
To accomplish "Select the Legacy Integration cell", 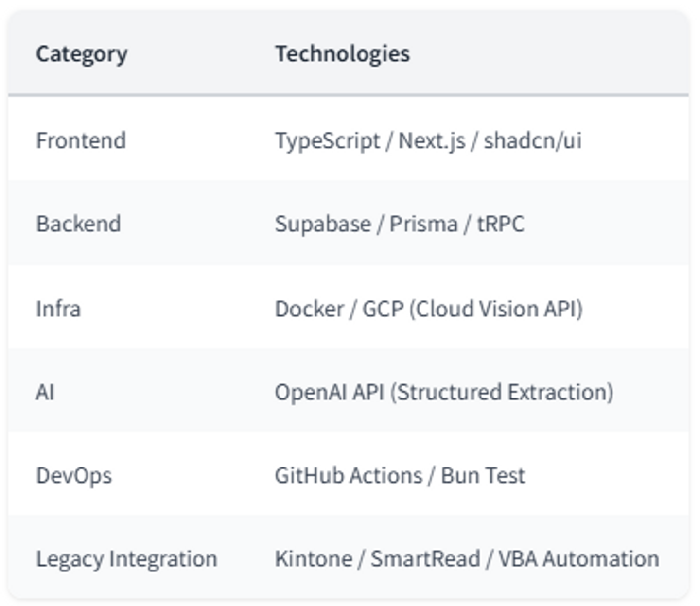I will (x=126, y=559).
